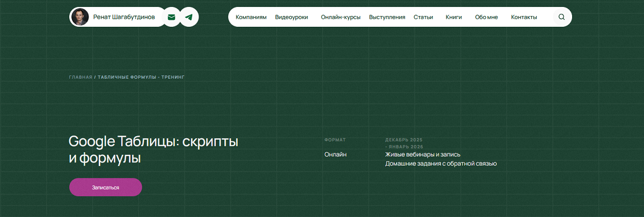This screenshot has height=217, width=644.
Task: Click the Онлайн format text
Action: 335,154
